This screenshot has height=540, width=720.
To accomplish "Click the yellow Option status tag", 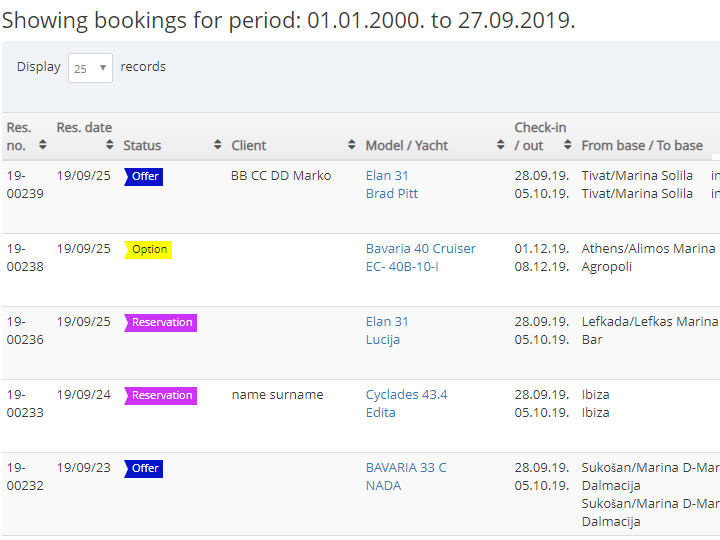I will point(149,249).
